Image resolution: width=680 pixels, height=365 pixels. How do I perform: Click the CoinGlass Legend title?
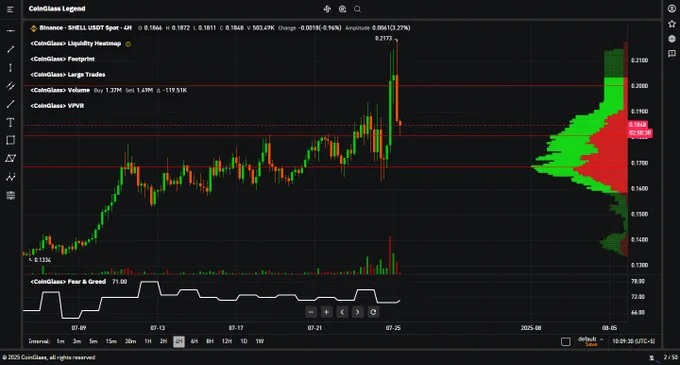tap(57, 9)
